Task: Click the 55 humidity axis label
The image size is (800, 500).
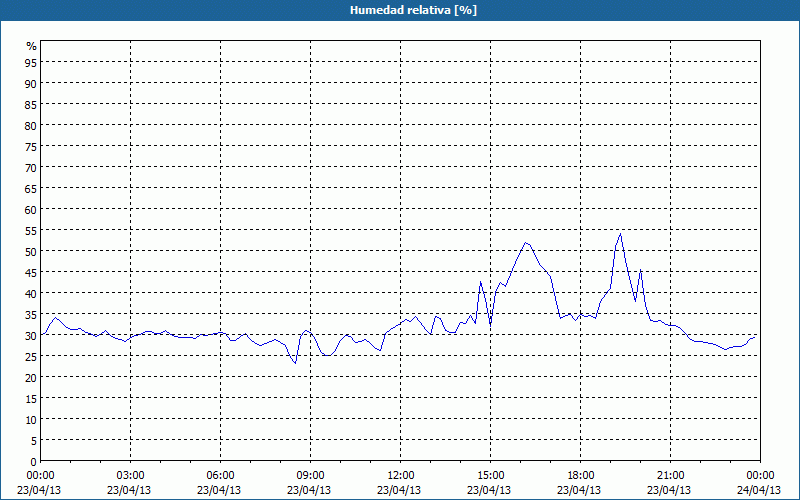Action: [31, 231]
